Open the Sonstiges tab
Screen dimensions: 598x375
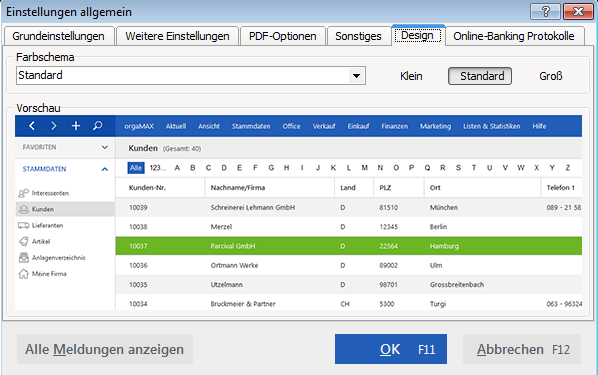358,36
